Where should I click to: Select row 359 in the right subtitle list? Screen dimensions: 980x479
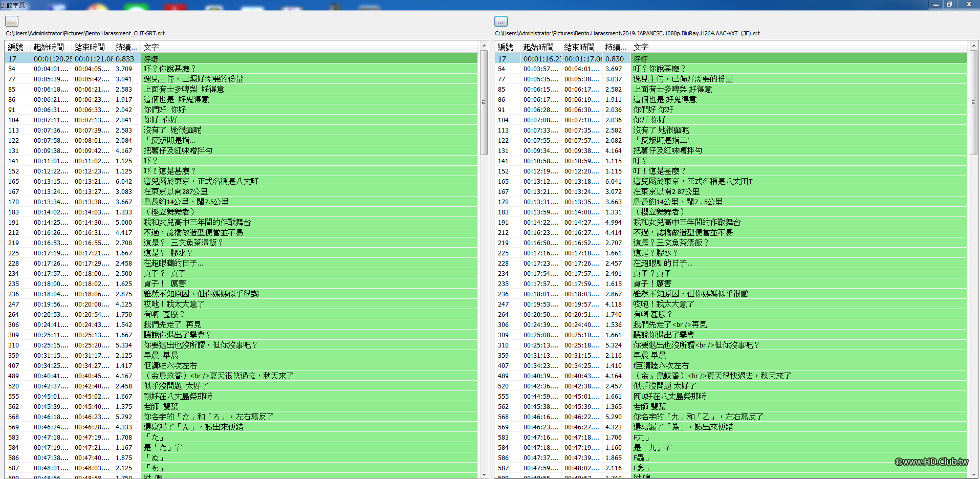[x=731, y=356]
